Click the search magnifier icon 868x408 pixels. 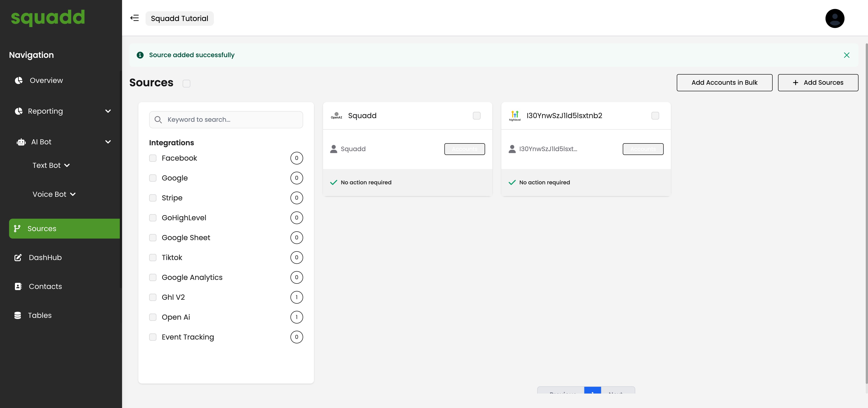pos(158,120)
